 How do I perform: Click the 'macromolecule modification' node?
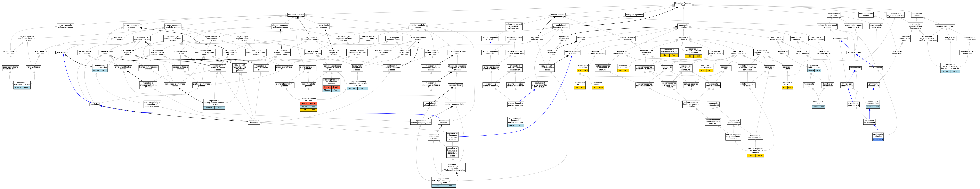coord(84,52)
